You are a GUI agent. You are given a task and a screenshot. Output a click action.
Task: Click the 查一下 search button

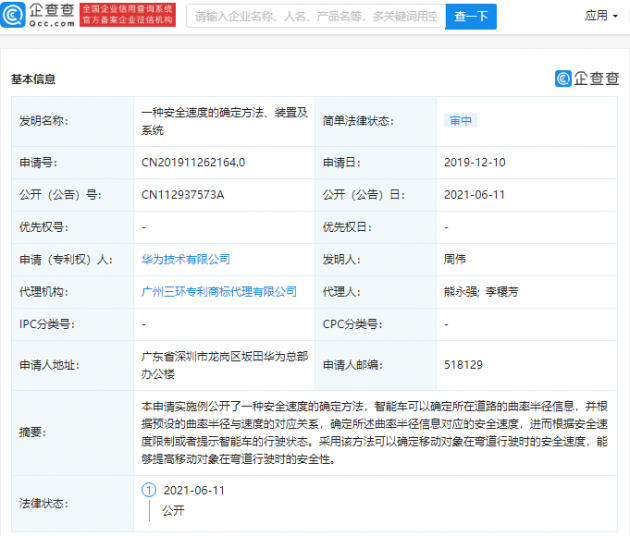tap(471, 16)
